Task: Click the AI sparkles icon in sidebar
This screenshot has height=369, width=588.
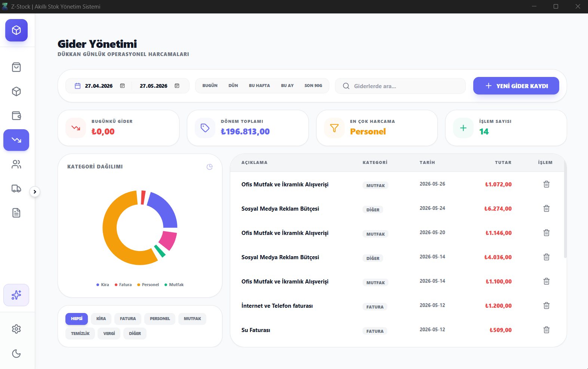Action: (x=16, y=295)
